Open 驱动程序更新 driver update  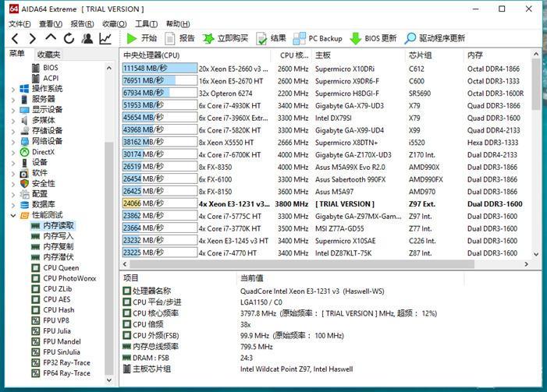435,38
